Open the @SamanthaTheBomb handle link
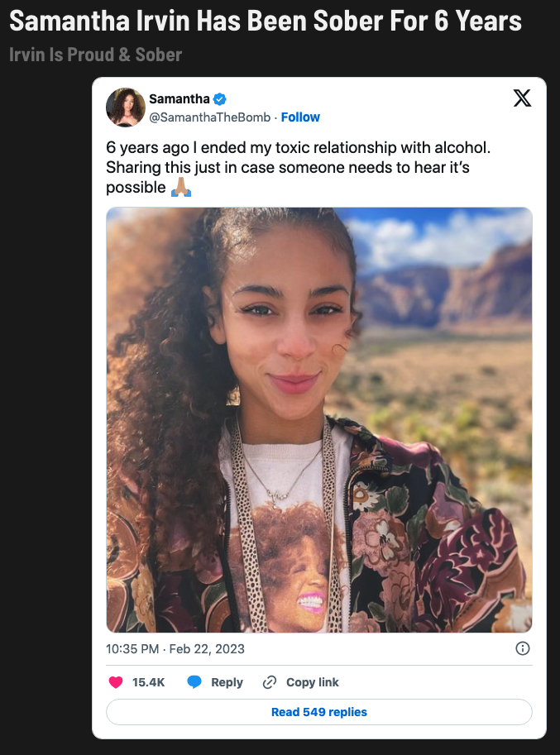 click(209, 117)
